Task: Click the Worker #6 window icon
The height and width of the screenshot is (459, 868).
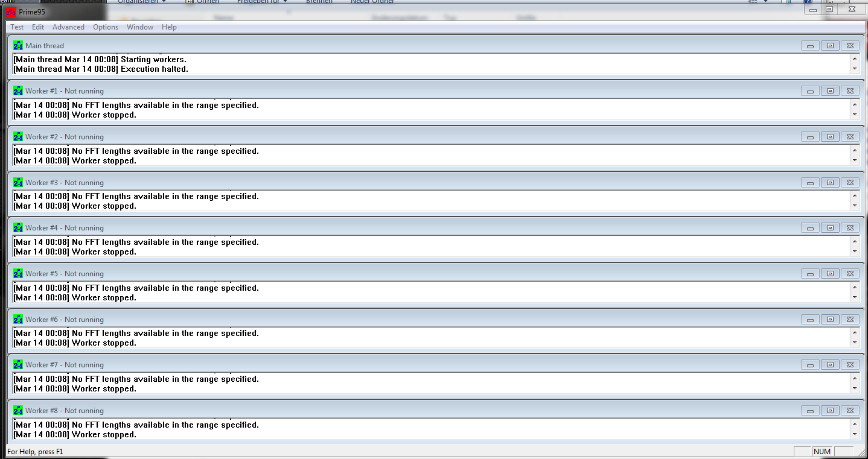Action: (18, 319)
